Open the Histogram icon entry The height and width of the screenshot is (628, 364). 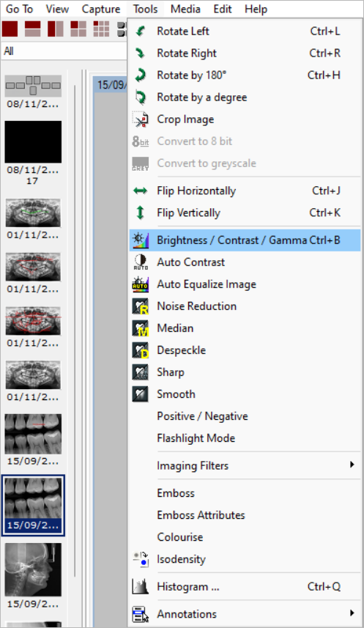(140, 587)
